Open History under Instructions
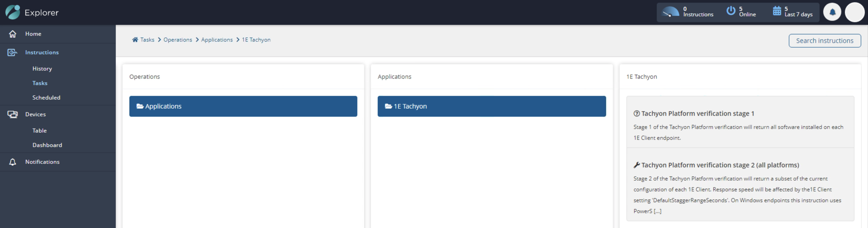868x228 pixels. pos(42,68)
